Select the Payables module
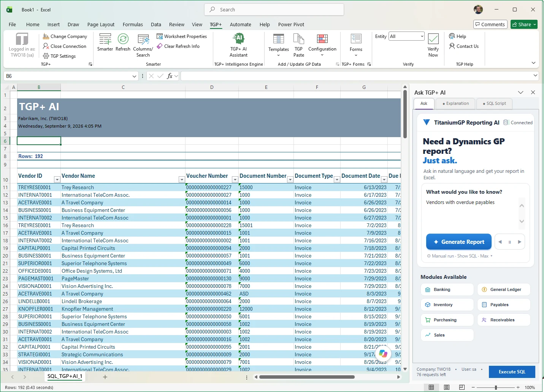 pyautogui.click(x=504, y=305)
